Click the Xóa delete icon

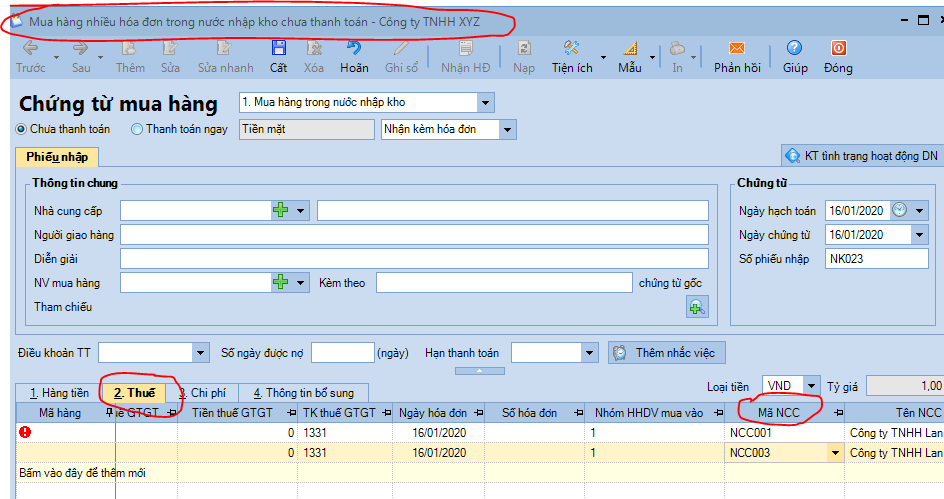click(x=314, y=48)
